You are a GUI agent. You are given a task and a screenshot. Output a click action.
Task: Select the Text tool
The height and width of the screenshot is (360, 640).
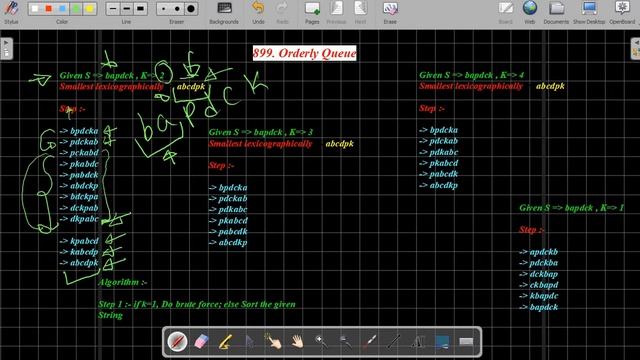tap(418, 342)
